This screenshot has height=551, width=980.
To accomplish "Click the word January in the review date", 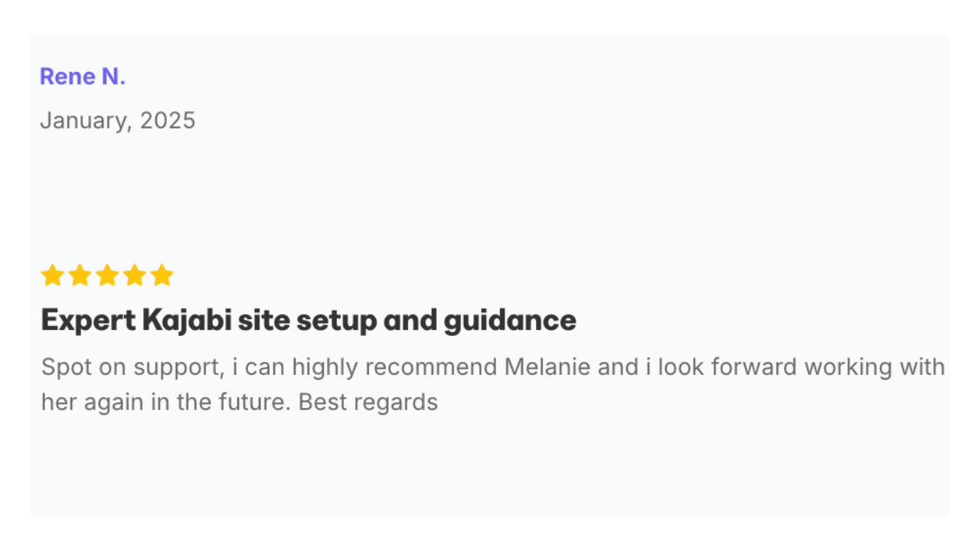I will 84,121.
